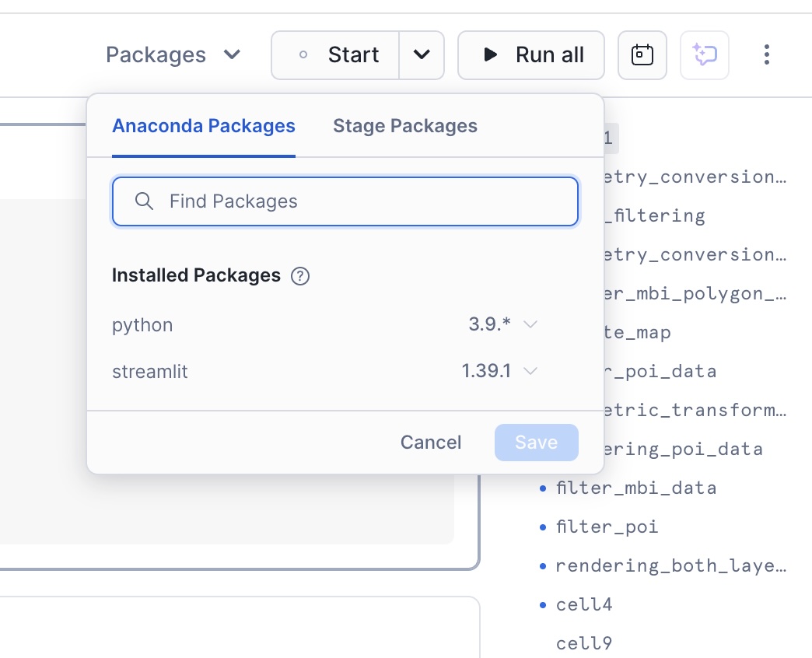Click the session status circle in Start

pos(303,55)
